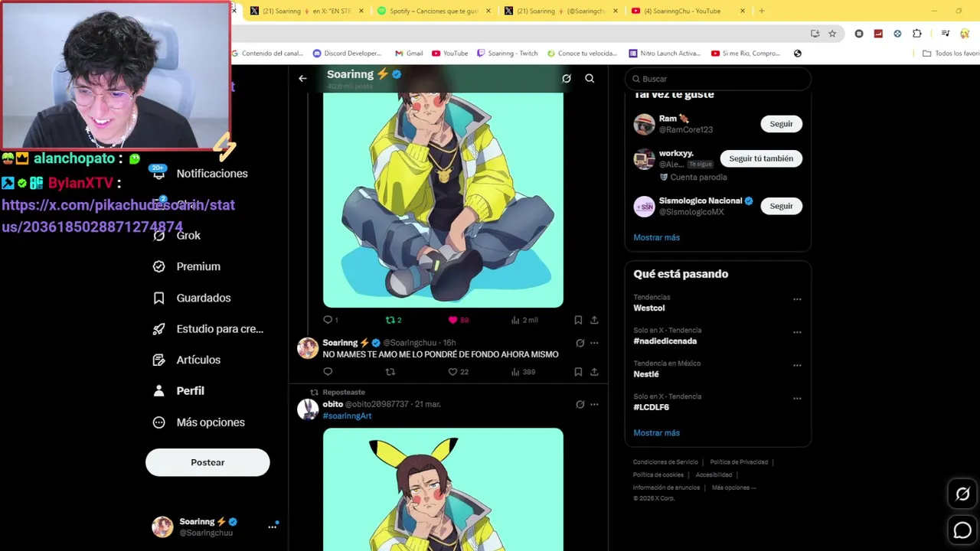
Task: Open the messages chat floating button
Action: coord(962,530)
